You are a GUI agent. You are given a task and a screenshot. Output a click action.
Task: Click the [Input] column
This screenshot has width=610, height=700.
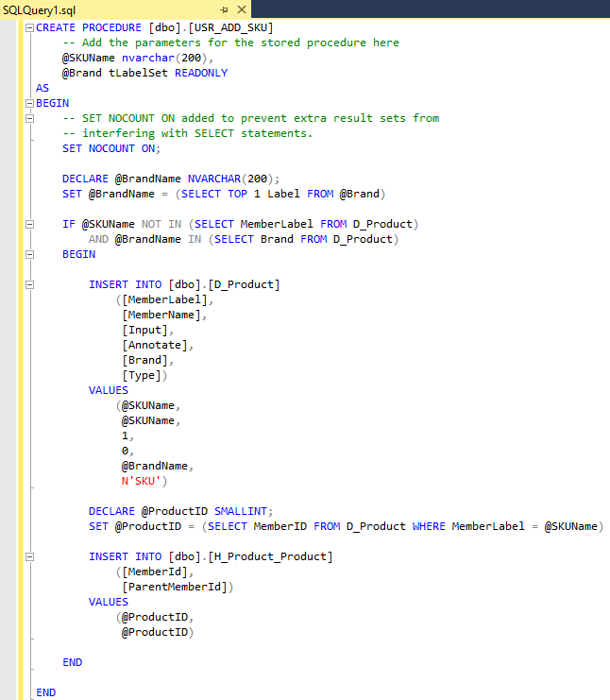pyautogui.click(x=145, y=330)
